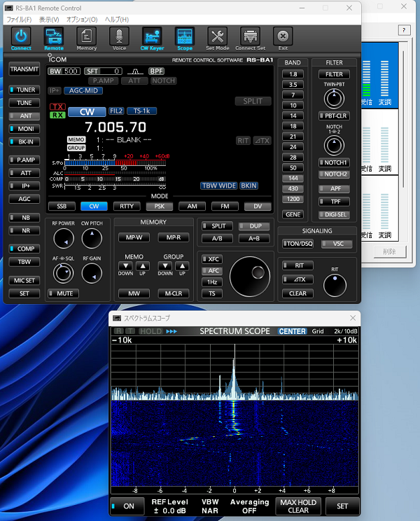Click the scope SET button
Screen dimensions: 420x521
(x=342, y=506)
